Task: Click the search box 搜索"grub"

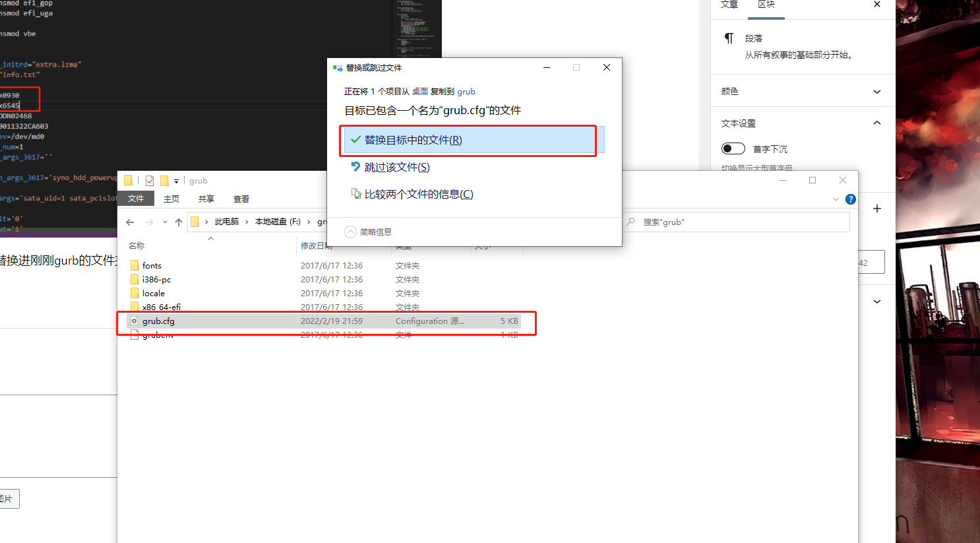Action: click(737, 222)
